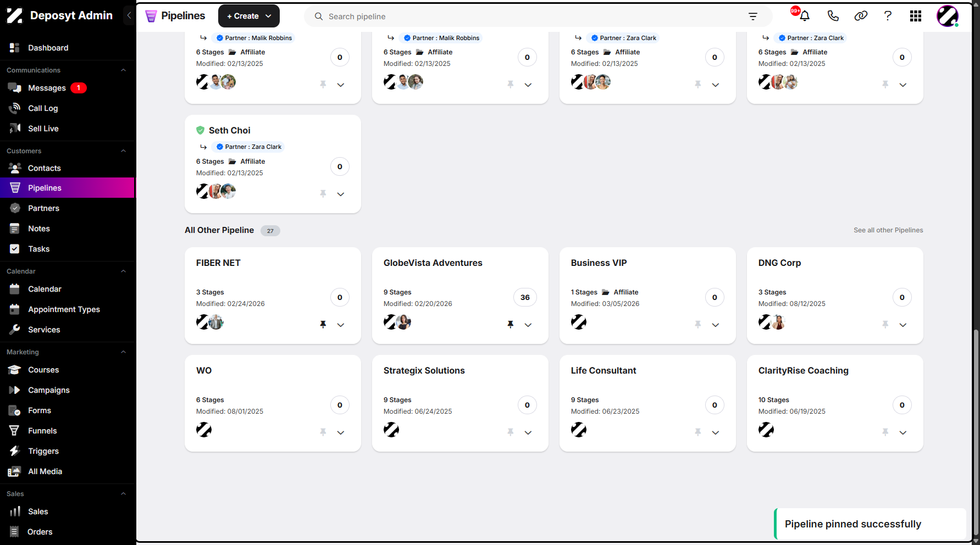Expand the Life Consultant card chevron
The width and height of the screenshot is (980, 545).
click(716, 433)
